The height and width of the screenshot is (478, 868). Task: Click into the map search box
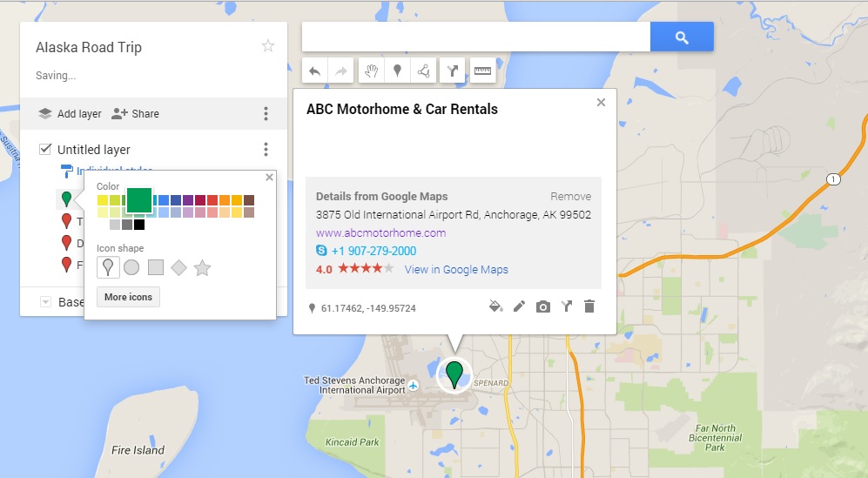(476, 37)
